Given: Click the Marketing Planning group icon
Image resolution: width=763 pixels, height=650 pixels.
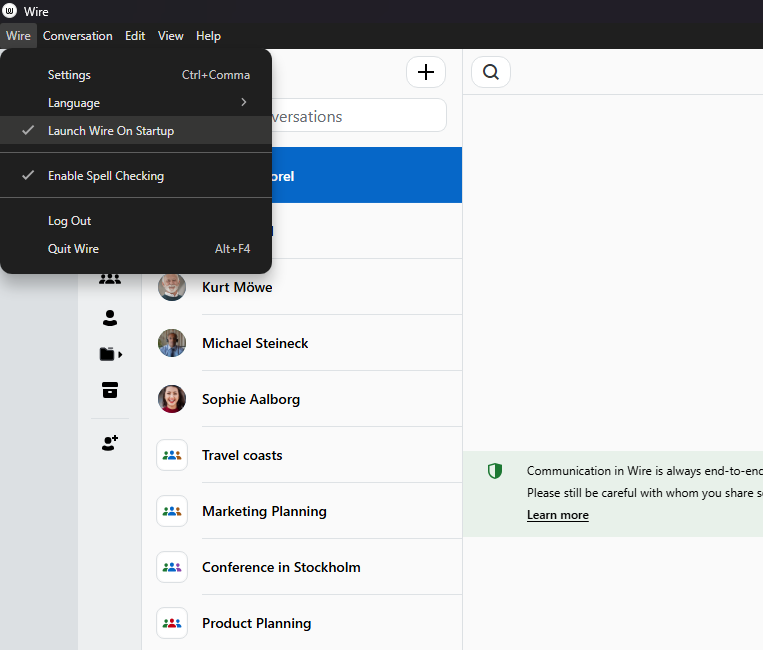Looking at the screenshot, I should point(172,511).
